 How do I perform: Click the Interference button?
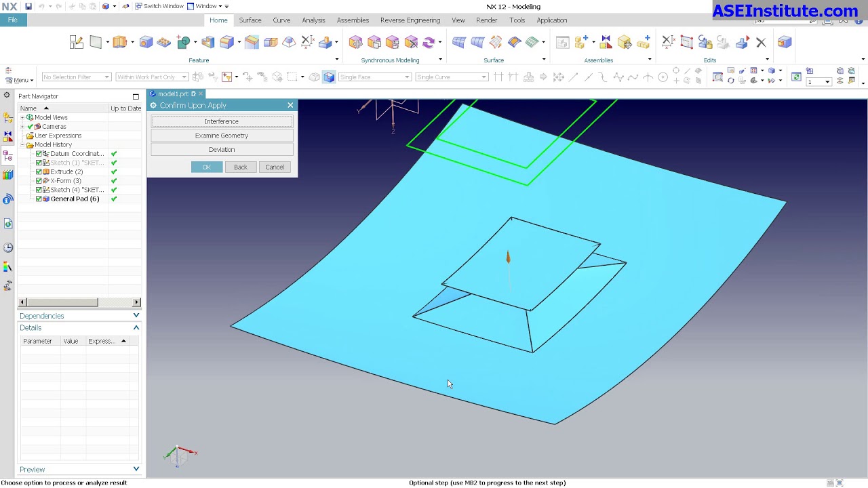tap(222, 121)
